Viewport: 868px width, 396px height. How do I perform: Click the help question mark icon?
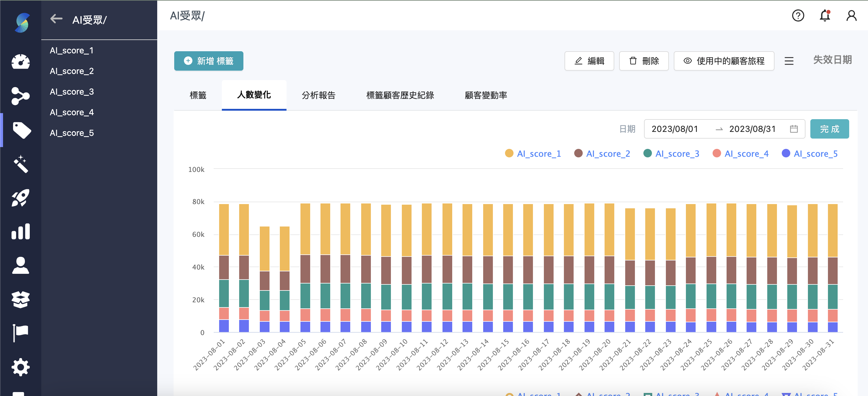point(798,15)
